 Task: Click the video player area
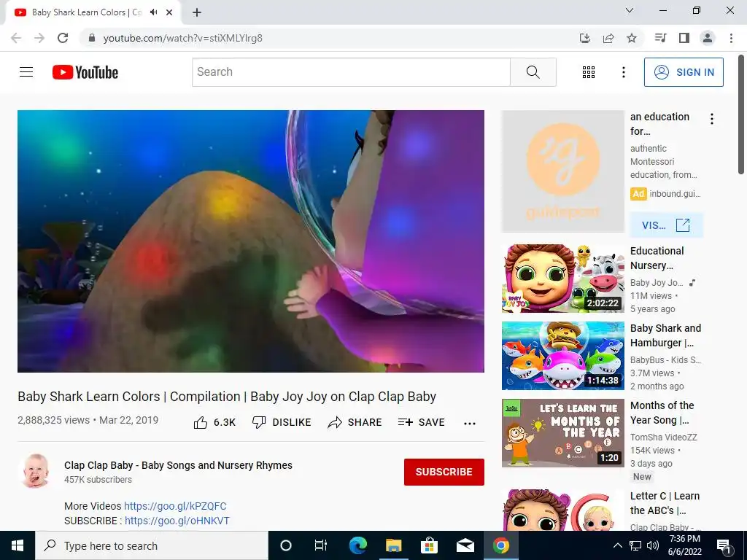[251, 241]
